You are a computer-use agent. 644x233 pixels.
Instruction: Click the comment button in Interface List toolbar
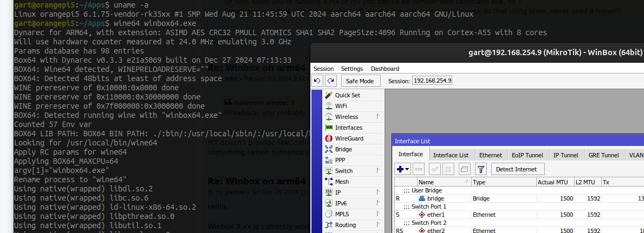[x=465, y=169]
